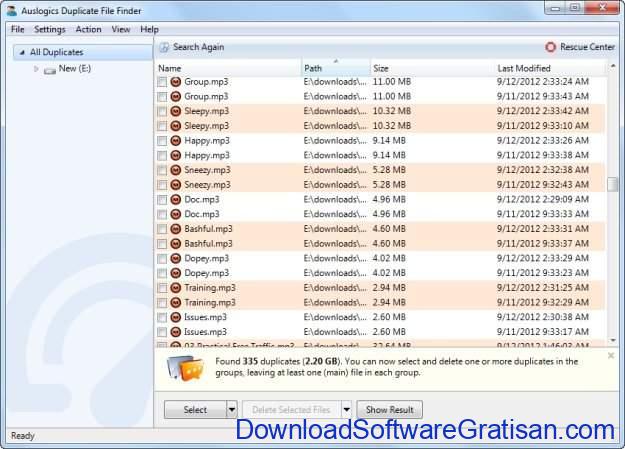Sort by the Size column header
The width and height of the screenshot is (625, 449).
432,68
